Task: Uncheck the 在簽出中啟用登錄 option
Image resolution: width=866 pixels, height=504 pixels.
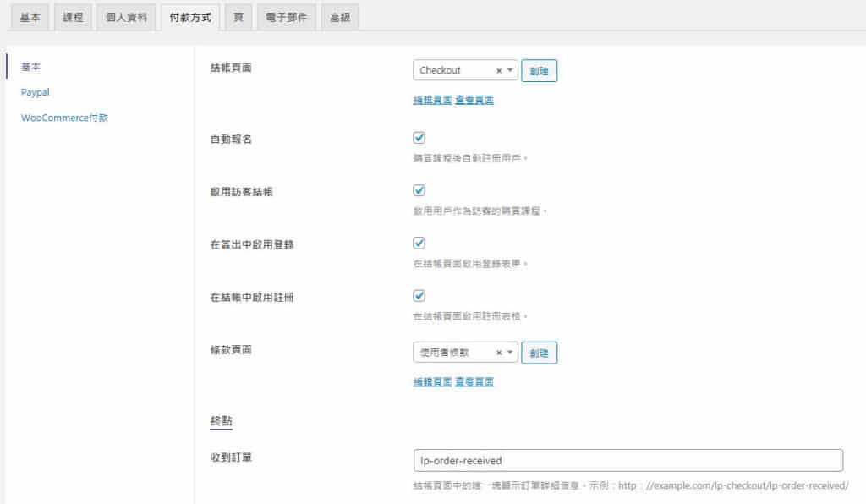Action: (x=419, y=243)
